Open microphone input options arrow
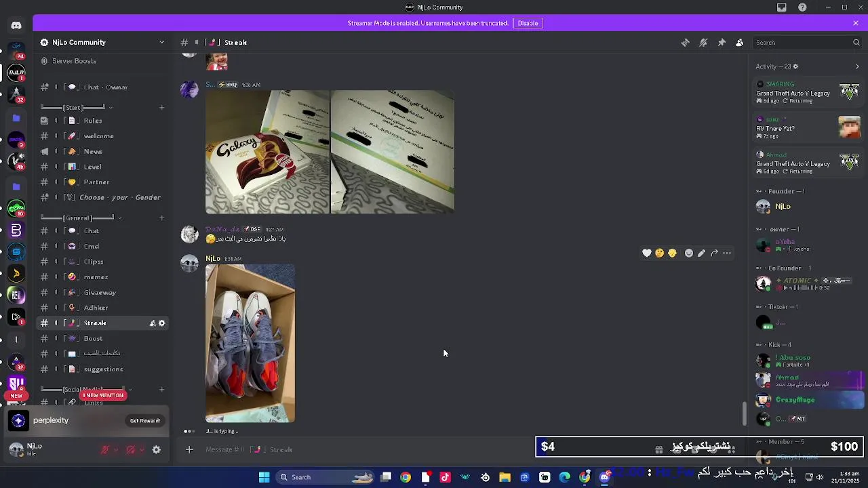 click(x=115, y=449)
